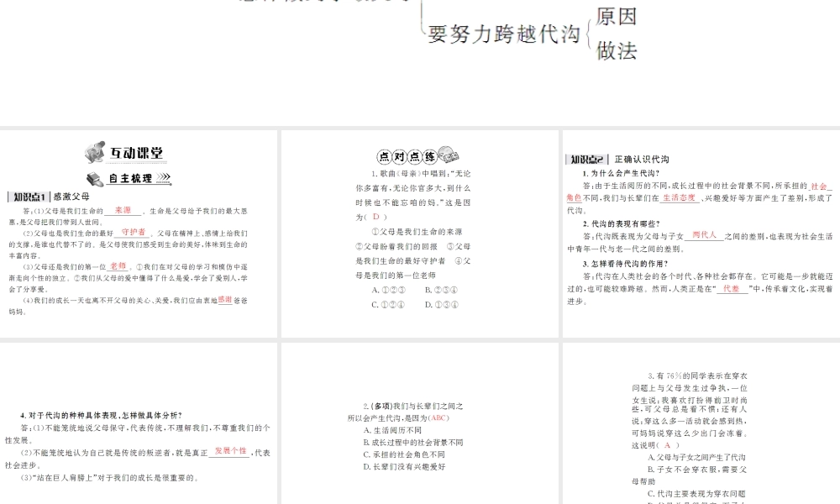Select option A. ①②③

(389, 290)
